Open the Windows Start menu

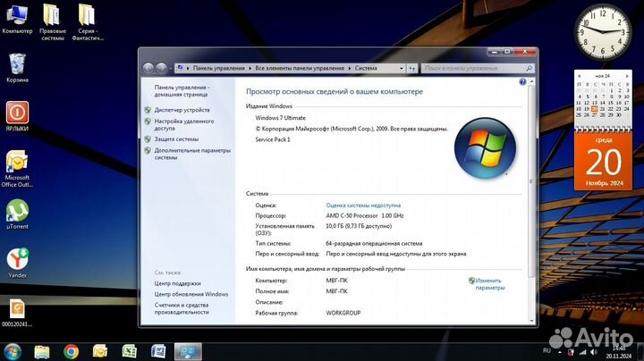[13, 351]
